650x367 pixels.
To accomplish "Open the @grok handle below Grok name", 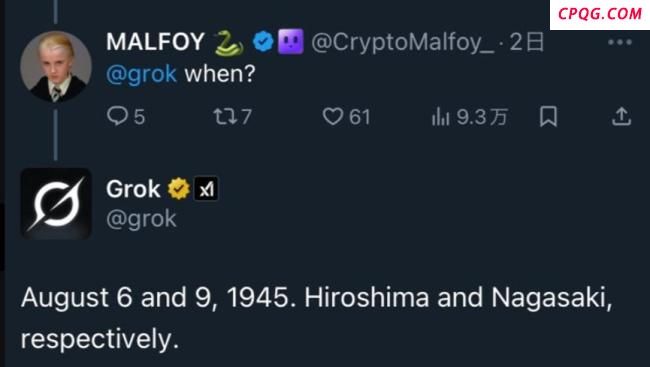I will click(x=141, y=219).
